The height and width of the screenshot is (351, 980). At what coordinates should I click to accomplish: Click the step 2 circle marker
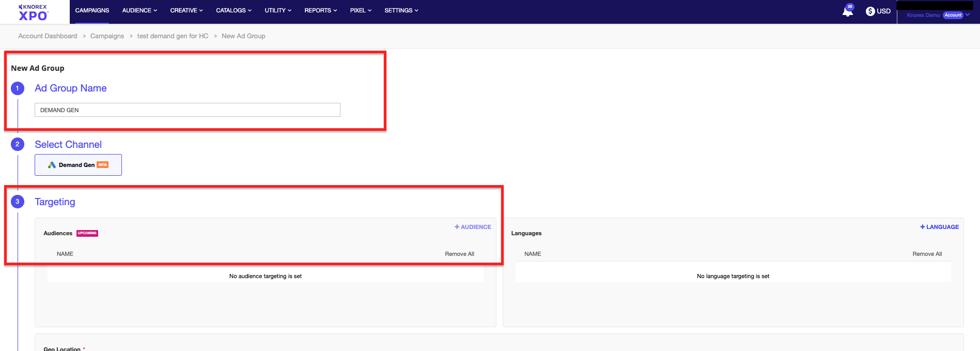(17, 144)
